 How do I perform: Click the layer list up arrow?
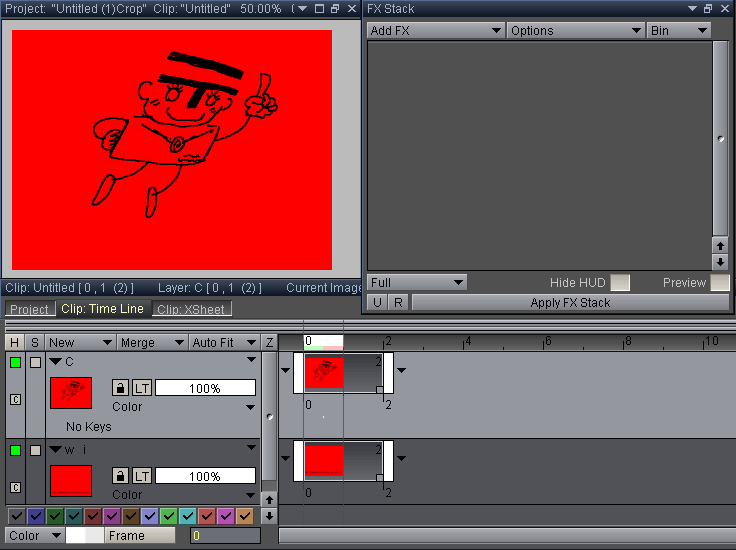269,499
